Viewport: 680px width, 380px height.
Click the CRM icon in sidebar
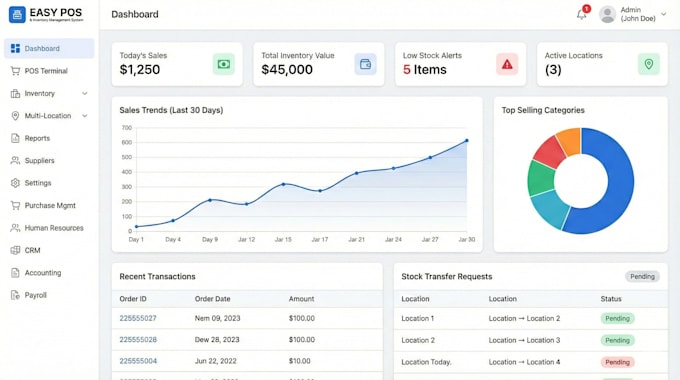(x=15, y=250)
